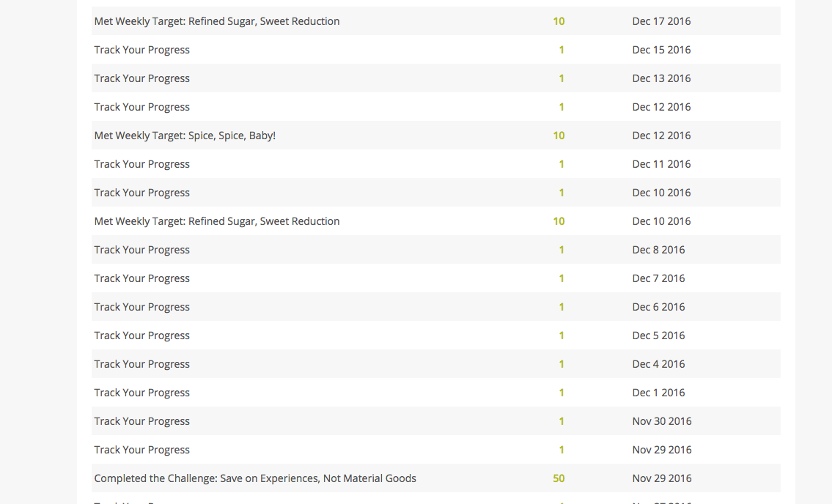832x504 pixels.
Task: Click 'Dec 10 2016' in Refined Sugar row
Action: [x=661, y=221]
